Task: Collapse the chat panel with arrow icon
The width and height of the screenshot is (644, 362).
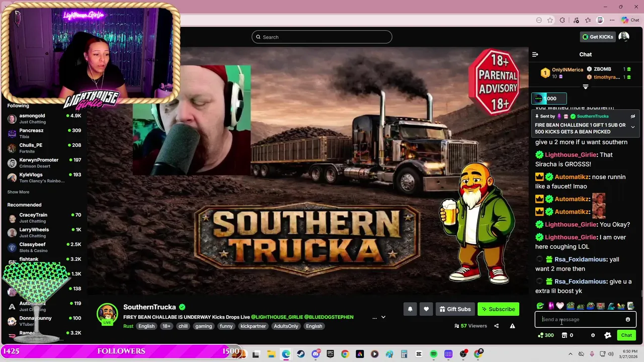Action: (x=535, y=54)
